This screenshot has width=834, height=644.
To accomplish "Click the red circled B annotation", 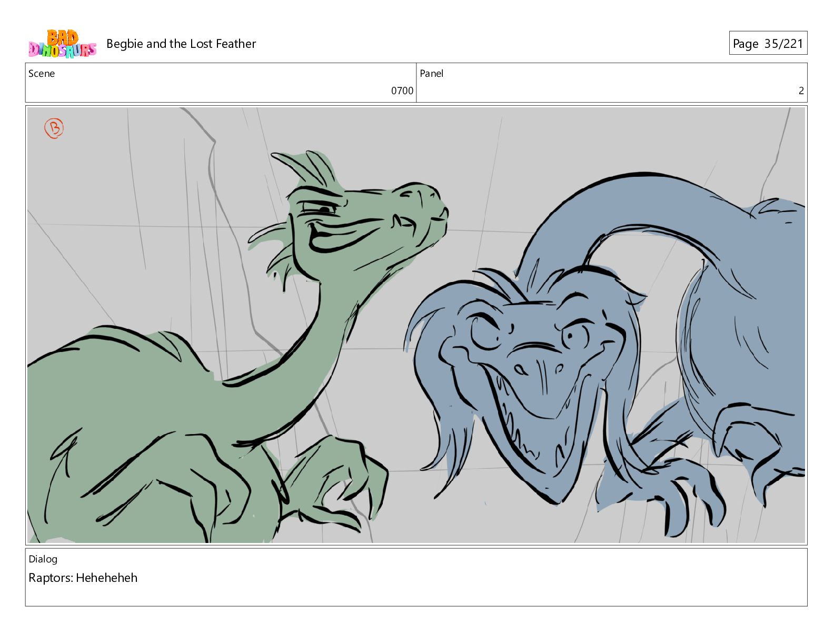I will tap(54, 128).
